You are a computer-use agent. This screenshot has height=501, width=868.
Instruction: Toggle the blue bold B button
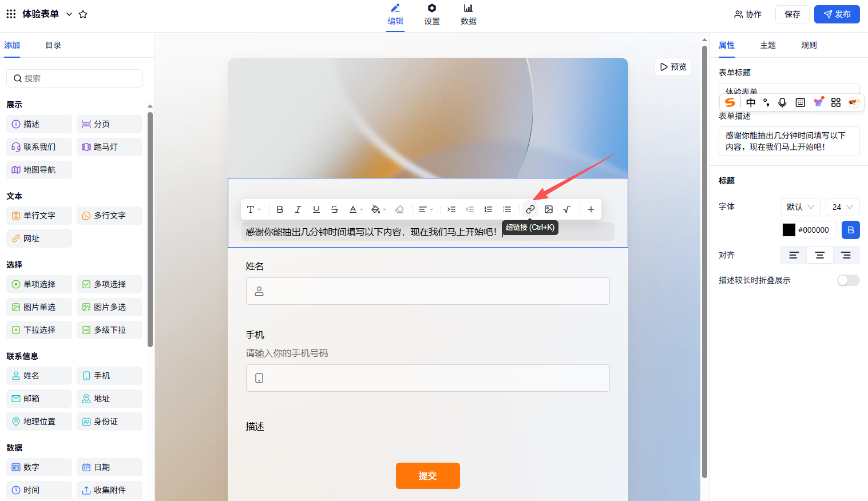coord(850,230)
